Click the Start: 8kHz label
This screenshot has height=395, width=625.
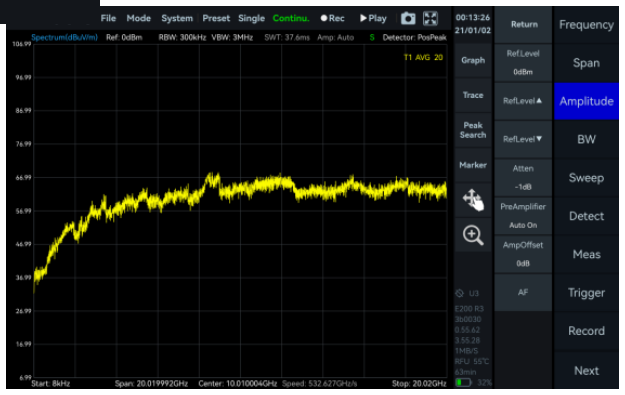coord(51,383)
